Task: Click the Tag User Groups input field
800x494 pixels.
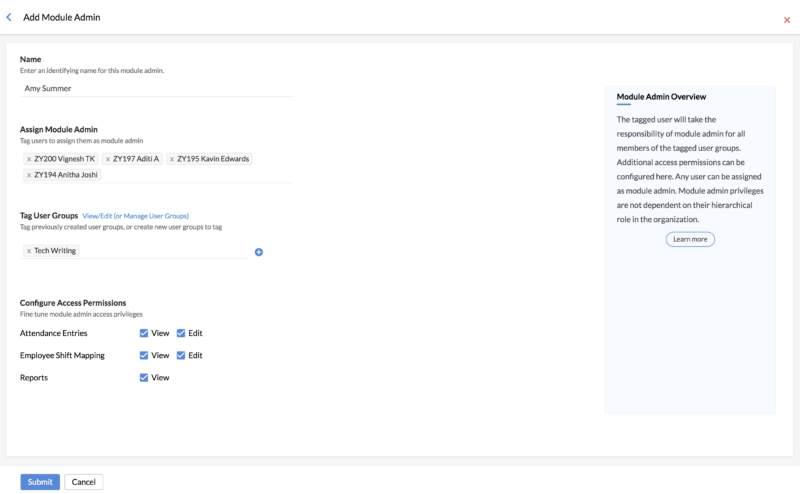Action: tap(160, 252)
